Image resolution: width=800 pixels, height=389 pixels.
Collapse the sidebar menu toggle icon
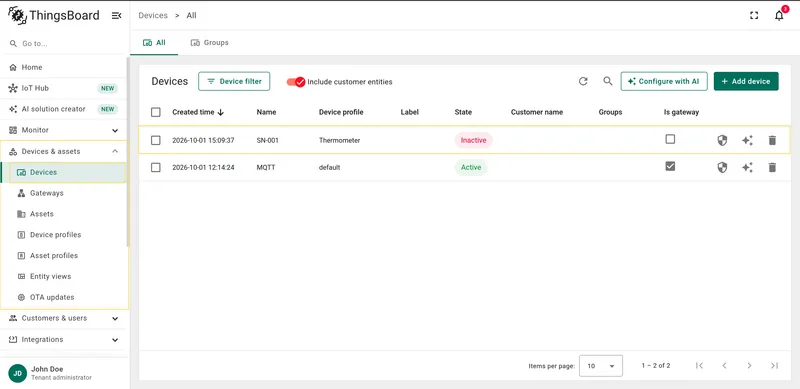pyautogui.click(x=116, y=16)
